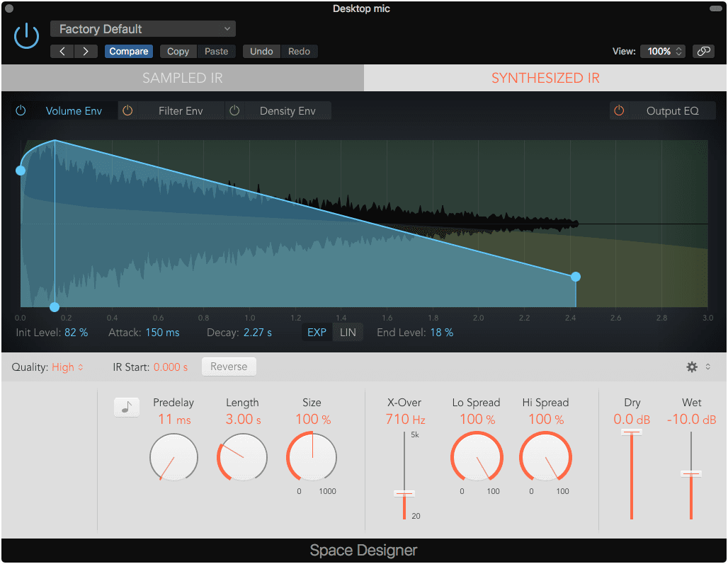Click the previous preset arrow
This screenshot has width=728, height=564.
coord(62,51)
